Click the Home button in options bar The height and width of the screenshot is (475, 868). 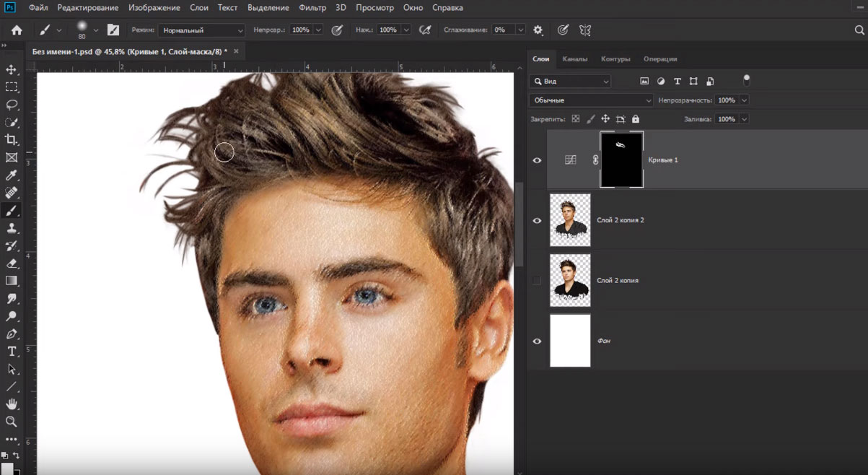point(17,30)
